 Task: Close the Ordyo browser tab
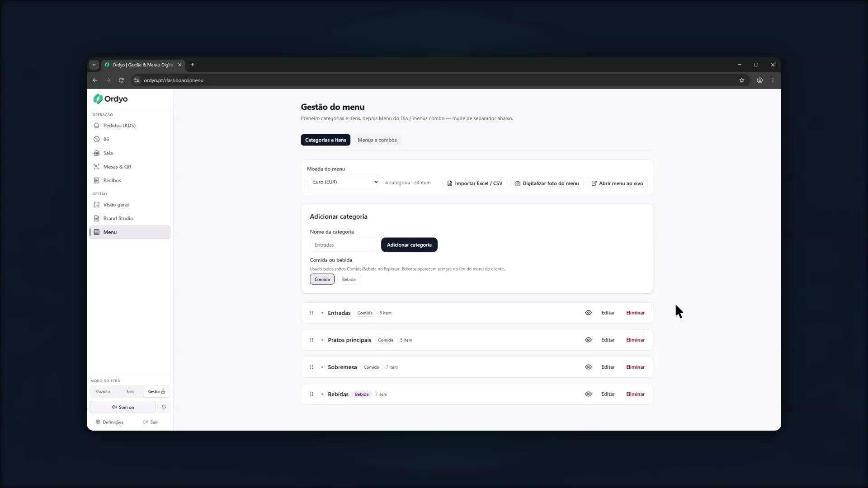coord(179,65)
